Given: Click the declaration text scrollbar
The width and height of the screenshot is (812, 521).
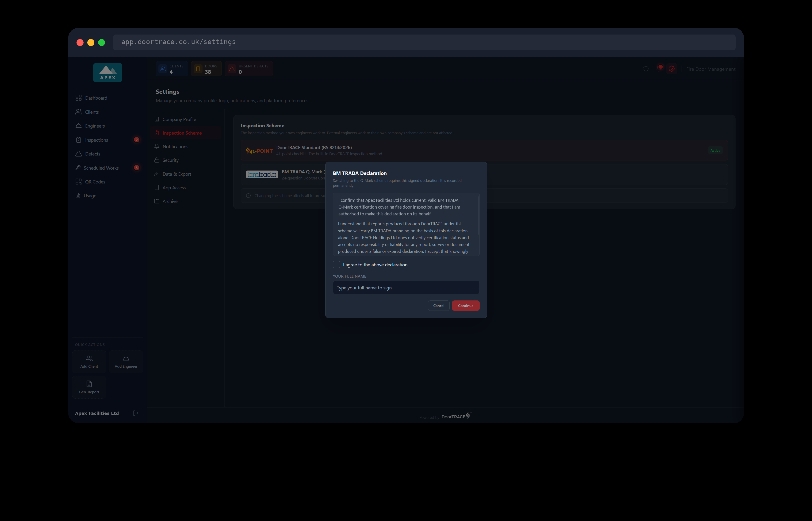Looking at the screenshot, I should 478,215.
